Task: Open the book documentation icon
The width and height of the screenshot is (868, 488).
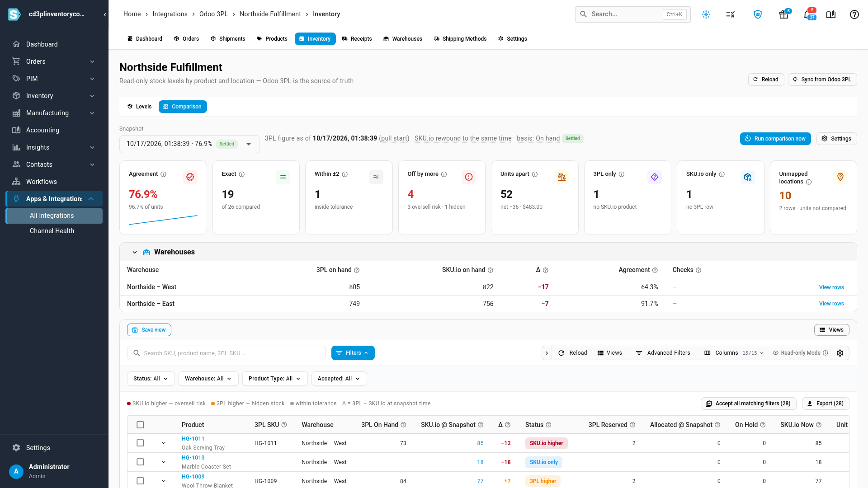Action: tap(831, 14)
